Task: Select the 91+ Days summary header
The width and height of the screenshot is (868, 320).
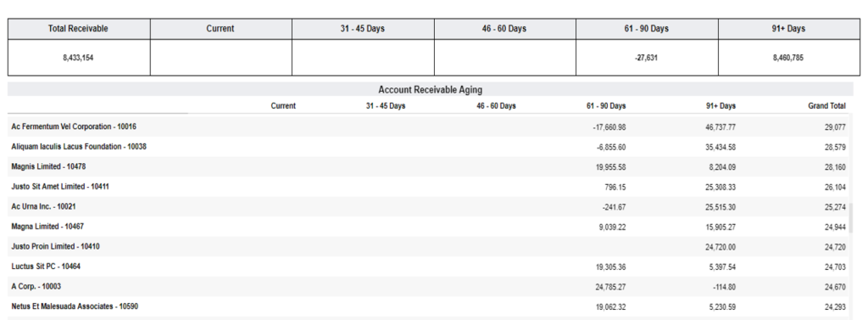Action: tap(789, 29)
